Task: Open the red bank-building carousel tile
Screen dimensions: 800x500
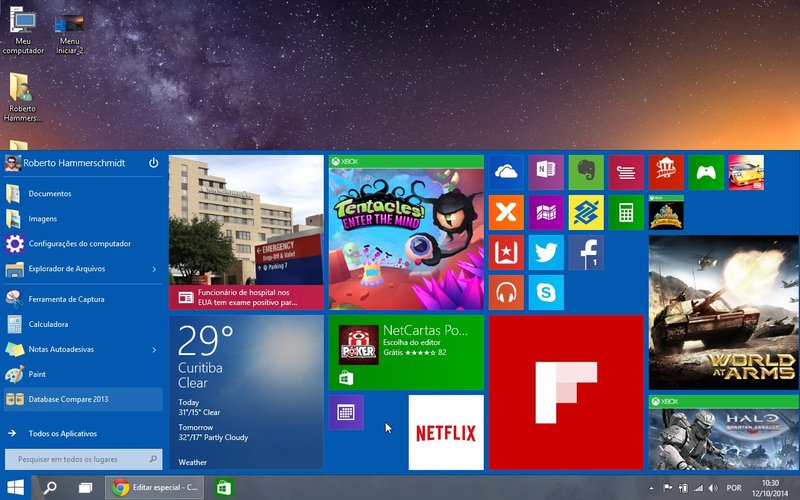Action: click(x=666, y=172)
